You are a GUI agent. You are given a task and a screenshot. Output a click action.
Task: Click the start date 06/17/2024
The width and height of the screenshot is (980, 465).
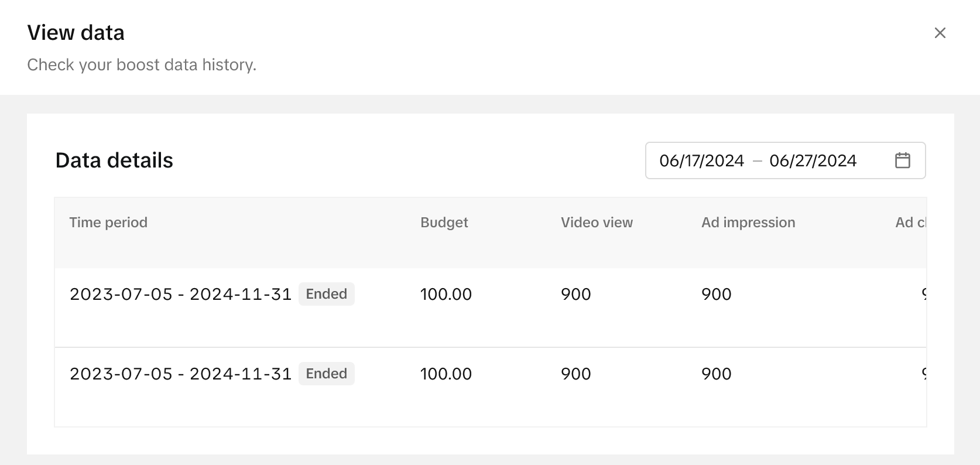coord(701,160)
